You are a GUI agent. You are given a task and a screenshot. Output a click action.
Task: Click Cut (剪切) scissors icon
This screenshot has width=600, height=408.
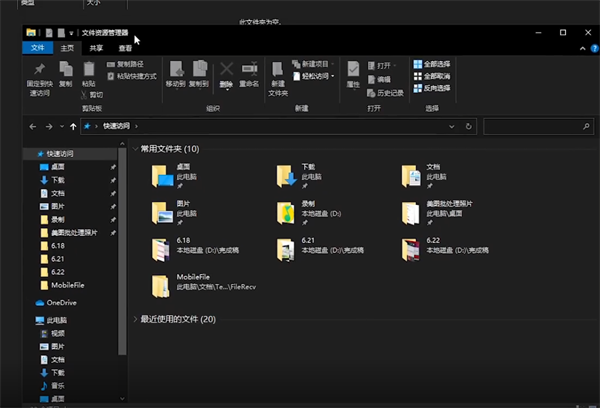coord(84,95)
